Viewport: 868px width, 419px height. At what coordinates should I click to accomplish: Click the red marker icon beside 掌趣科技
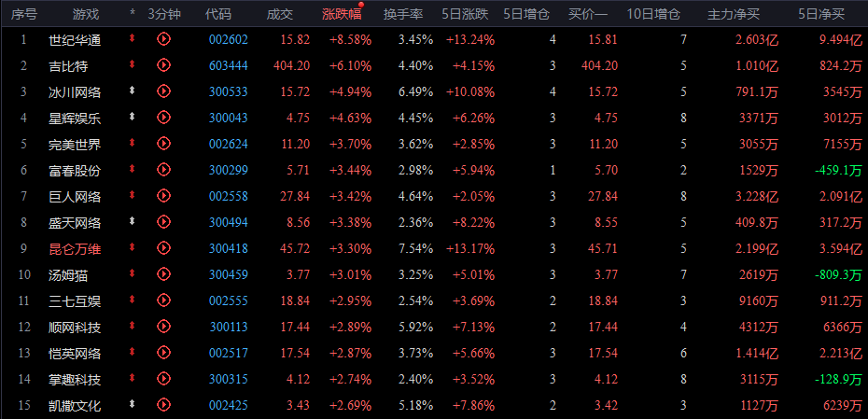point(132,378)
